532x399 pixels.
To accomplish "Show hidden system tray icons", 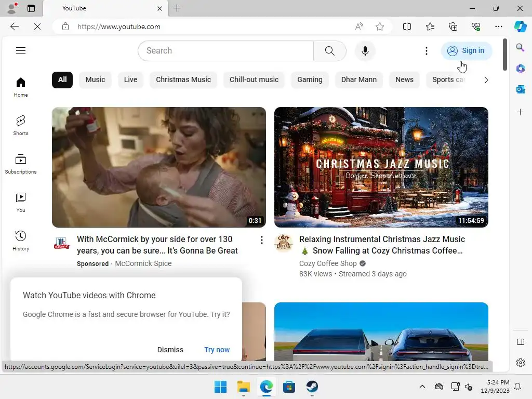I will click(x=422, y=387).
